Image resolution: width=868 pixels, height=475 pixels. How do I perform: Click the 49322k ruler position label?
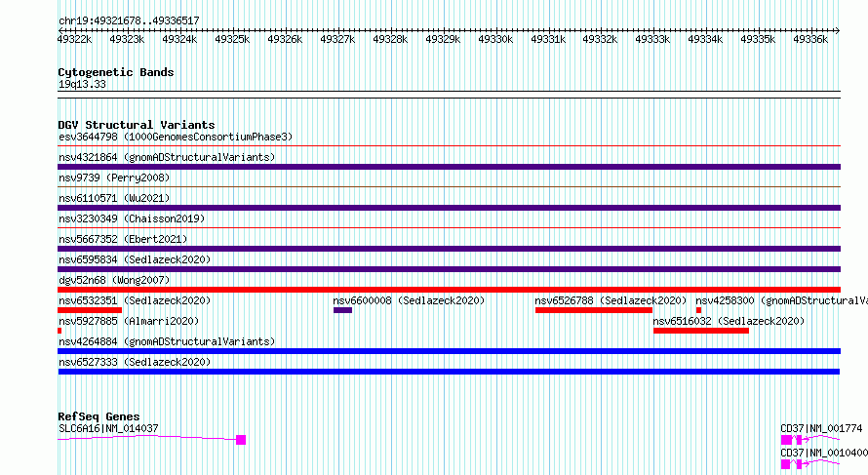[x=74, y=39]
